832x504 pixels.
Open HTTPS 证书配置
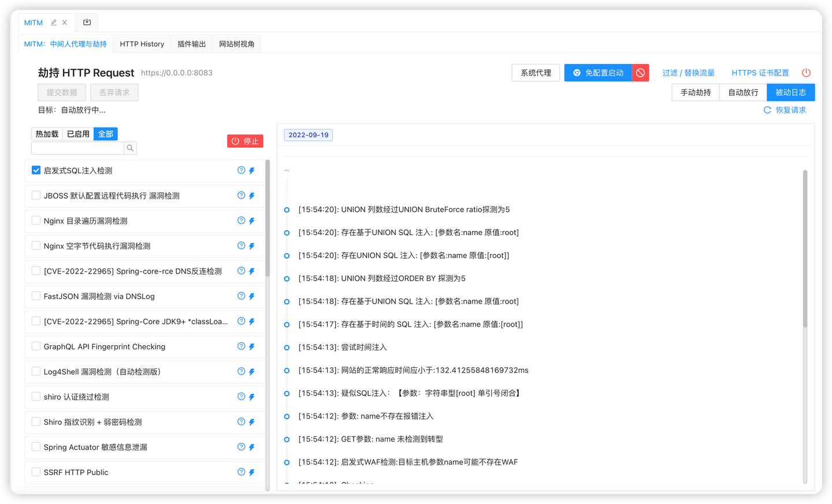tap(760, 73)
